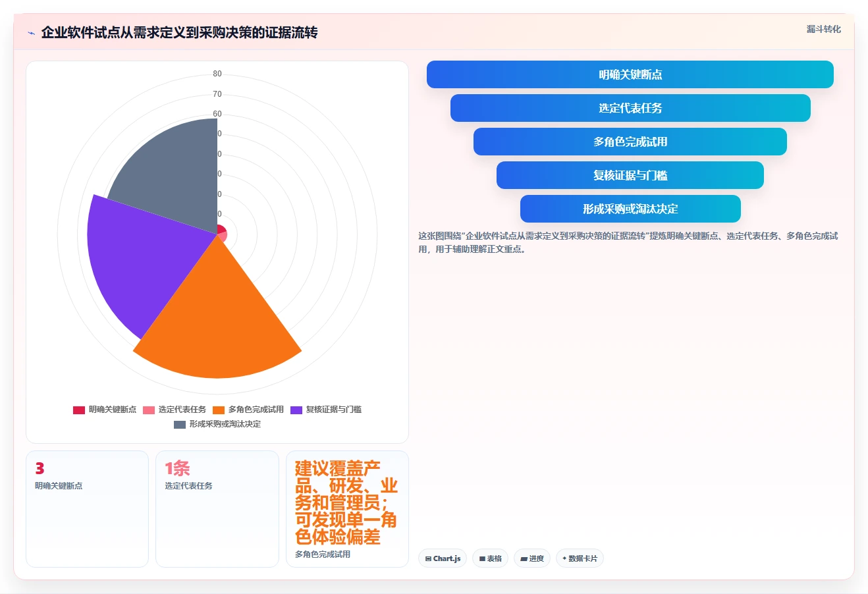Click the chart axis label 80
This screenshot has width=868, height=594.
pyautogui.click(x=217, y=74)
